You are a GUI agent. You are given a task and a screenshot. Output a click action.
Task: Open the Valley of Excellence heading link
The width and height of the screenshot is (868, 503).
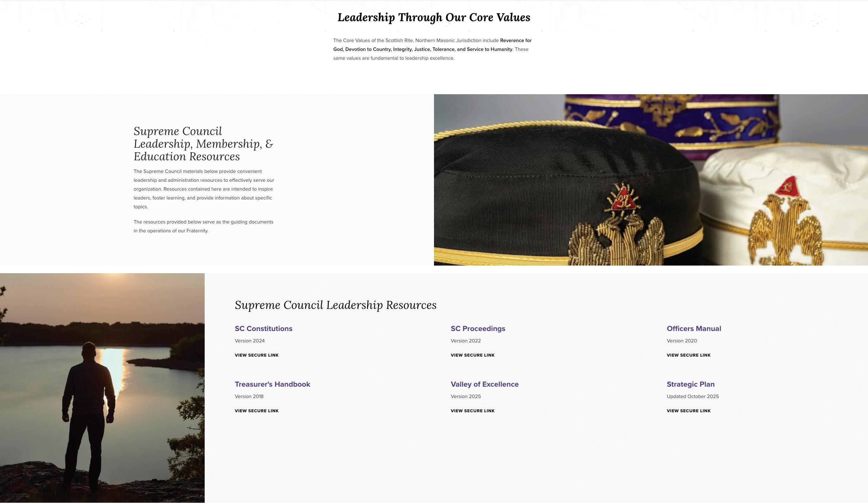485,384
